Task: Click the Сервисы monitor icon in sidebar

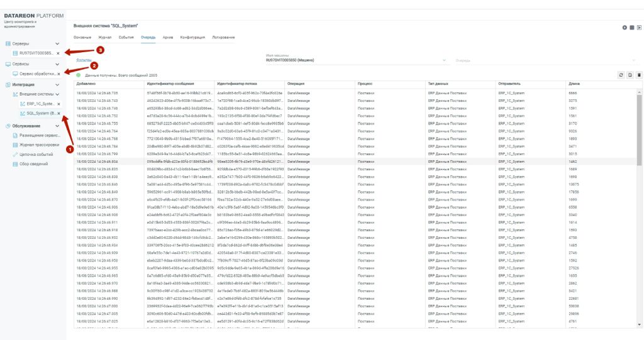Action: [8, 64]
